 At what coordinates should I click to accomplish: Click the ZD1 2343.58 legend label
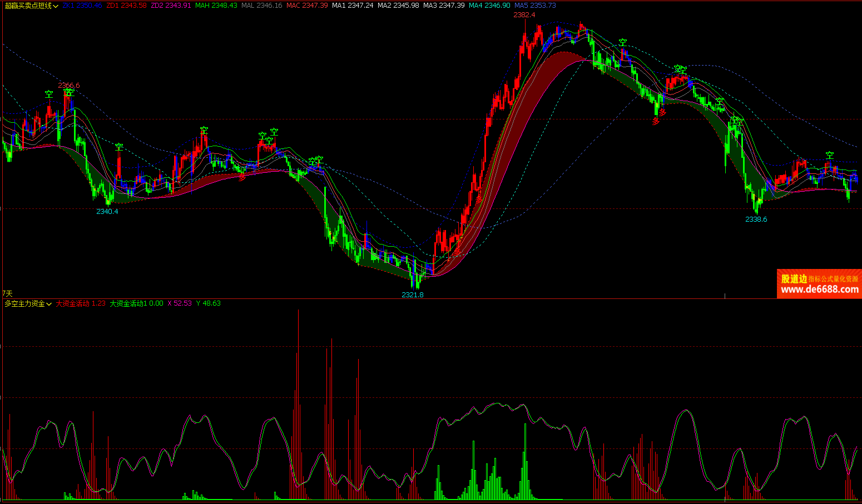pos(126,6)
